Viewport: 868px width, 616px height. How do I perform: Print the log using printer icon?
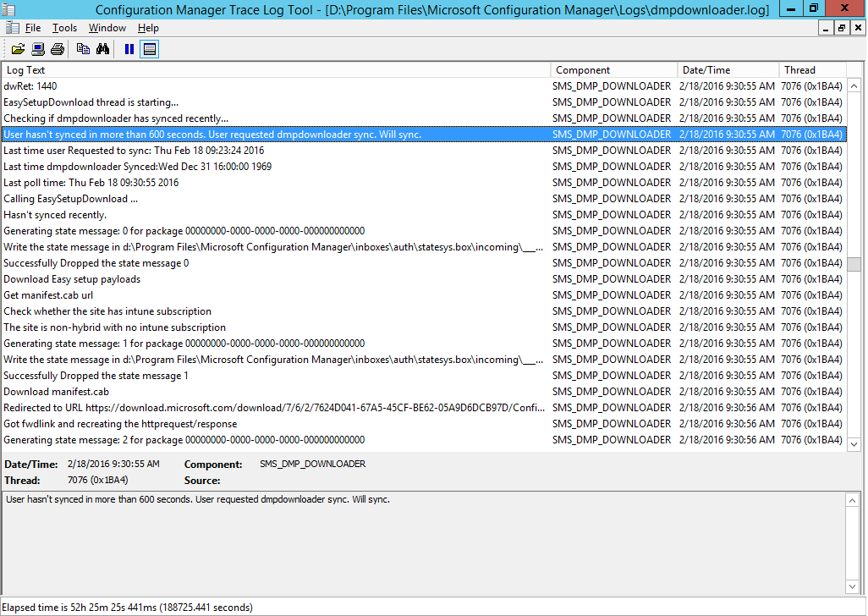coord(58,49)
